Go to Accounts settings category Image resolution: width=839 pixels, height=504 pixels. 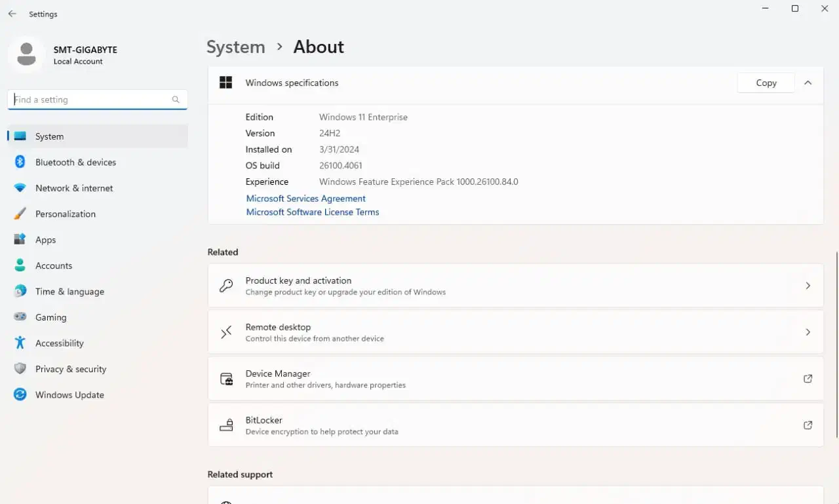[53, 265]
